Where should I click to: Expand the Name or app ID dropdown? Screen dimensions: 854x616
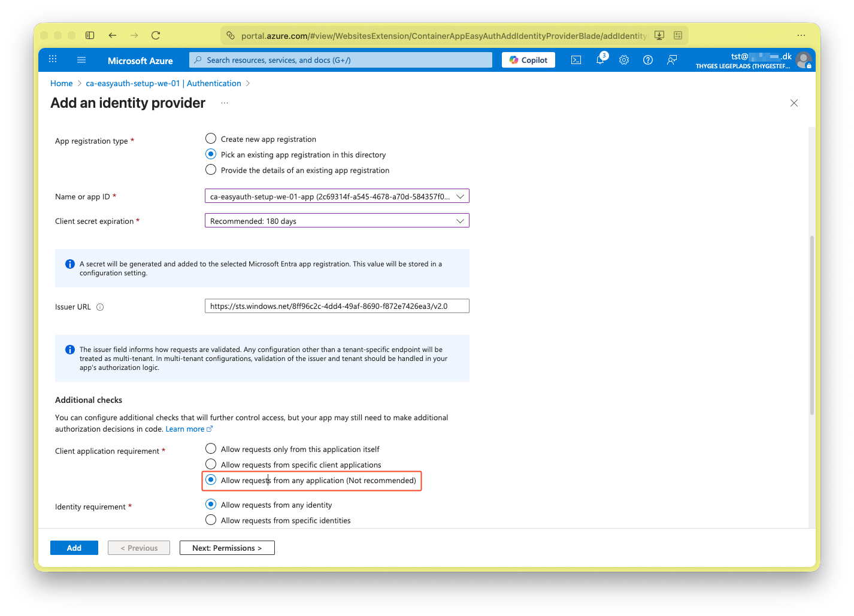[x=337, y=196]
